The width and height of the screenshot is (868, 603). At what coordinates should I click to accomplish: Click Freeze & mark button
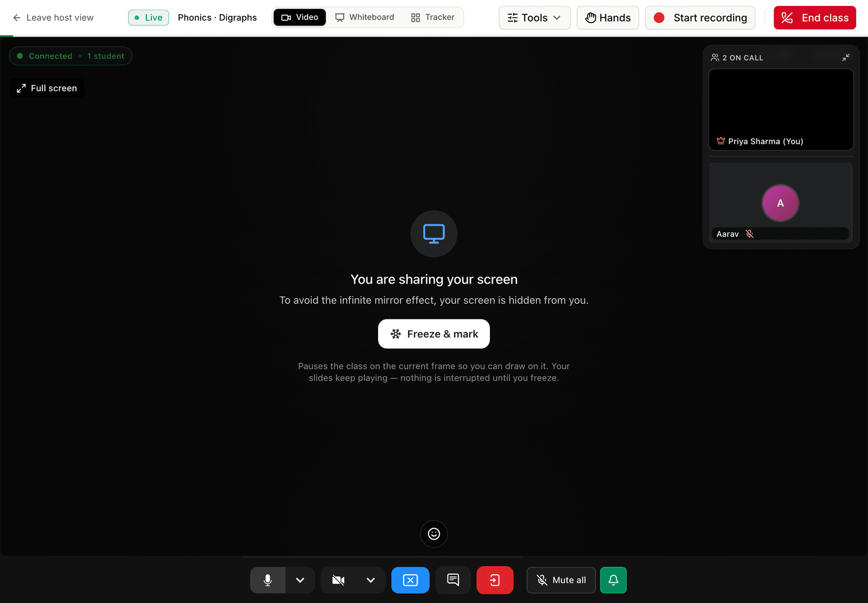click(x=434, y=334)
